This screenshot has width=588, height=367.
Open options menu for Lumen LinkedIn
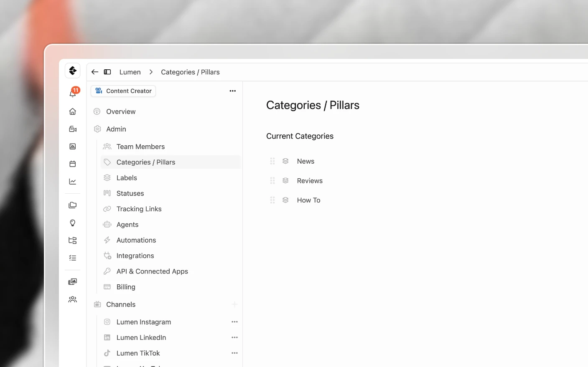(x=234, y=337)
